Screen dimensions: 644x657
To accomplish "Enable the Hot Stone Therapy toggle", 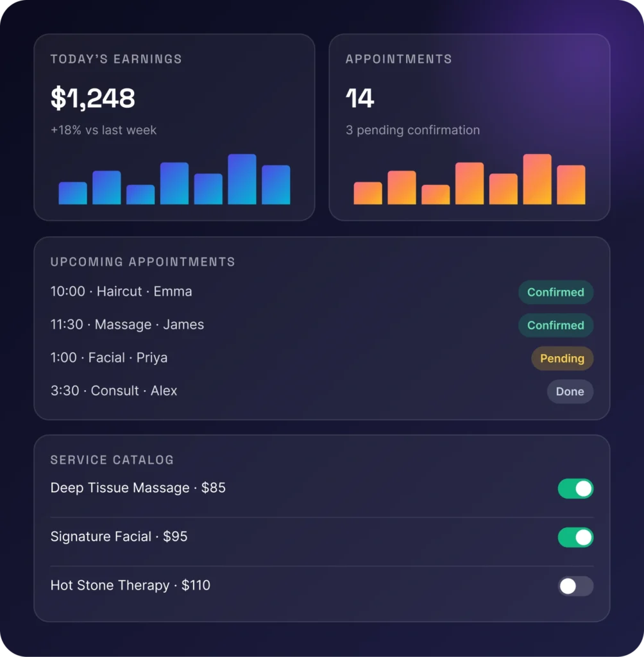I will tap(575, 586).
